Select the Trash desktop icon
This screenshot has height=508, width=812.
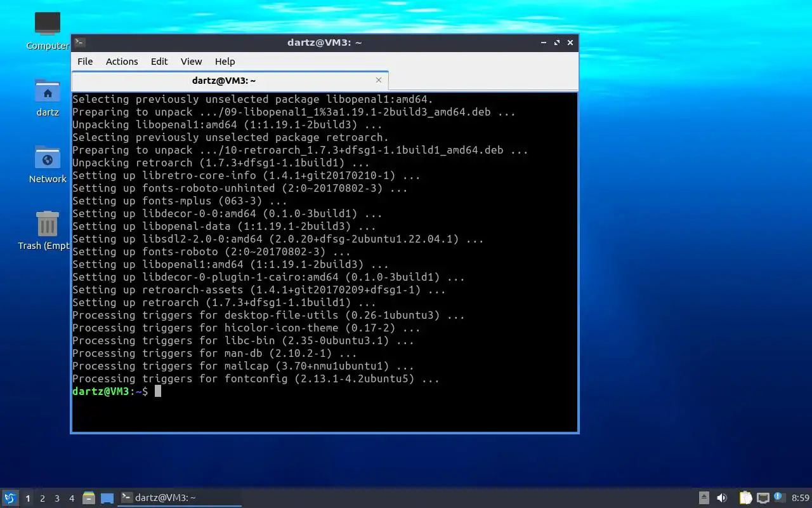[x=44, y=231]
